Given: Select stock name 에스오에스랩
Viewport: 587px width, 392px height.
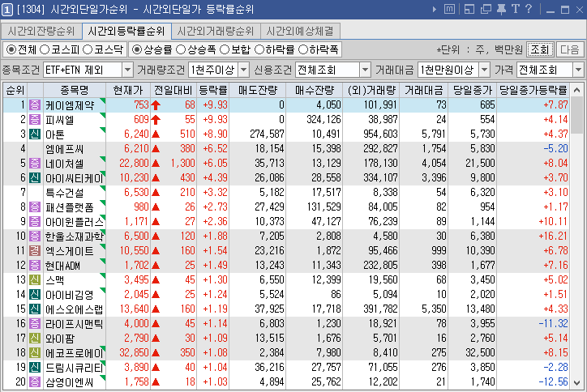Looking at the screenshot, I should point(74,309).
